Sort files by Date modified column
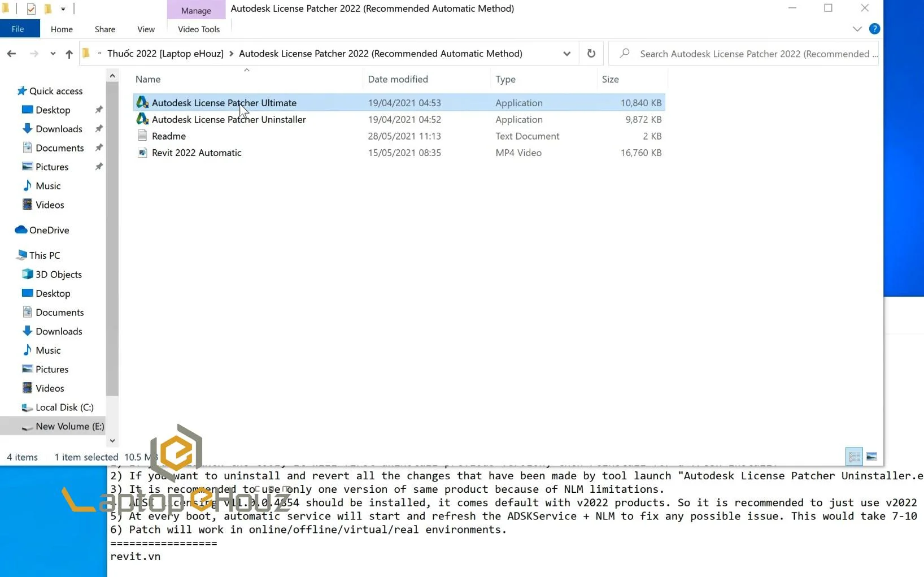 tap(427, 79)
